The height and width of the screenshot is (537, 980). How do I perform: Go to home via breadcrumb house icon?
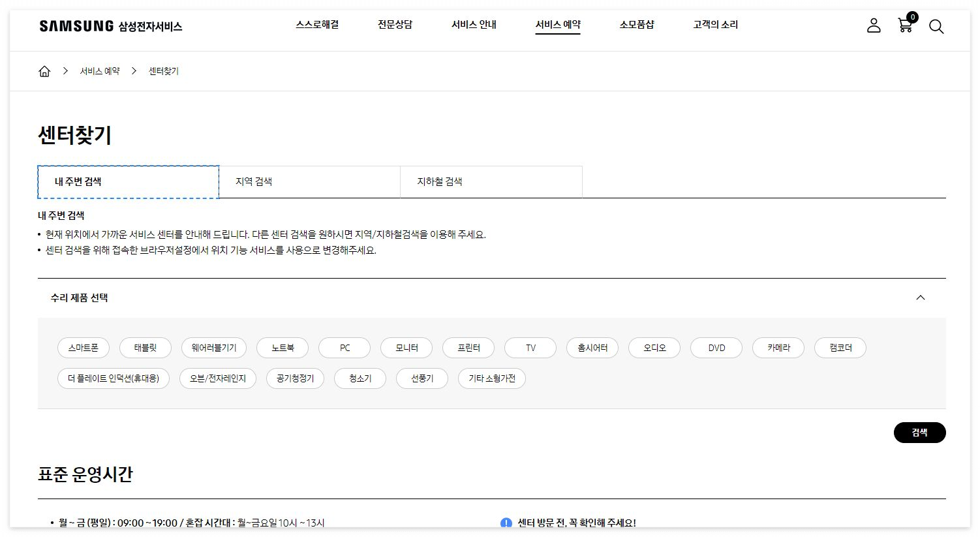pos(44,71)
